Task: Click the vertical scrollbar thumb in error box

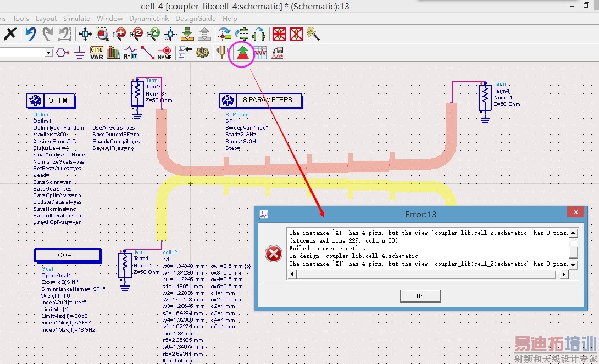Action: pos(573,252)
